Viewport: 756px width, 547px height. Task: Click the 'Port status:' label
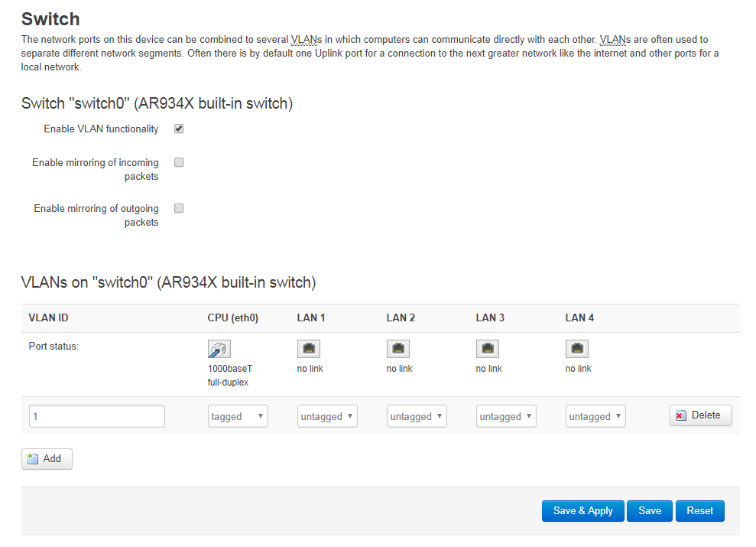[54, 347]
